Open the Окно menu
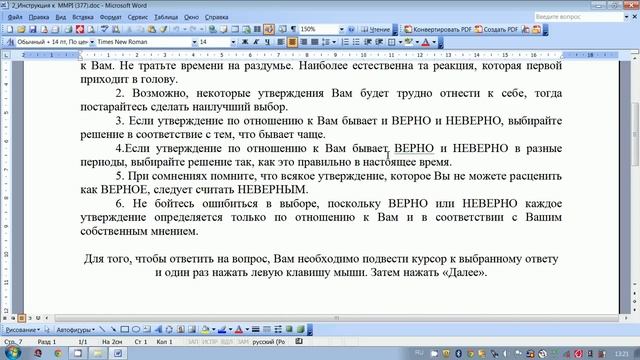640x360 pixels. click(191, 17)
